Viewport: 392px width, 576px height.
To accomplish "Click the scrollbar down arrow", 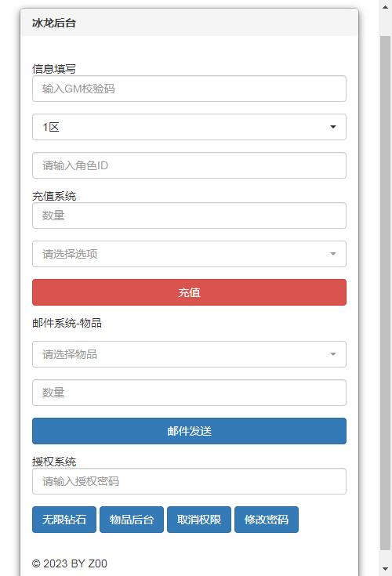I will (385, 569).
